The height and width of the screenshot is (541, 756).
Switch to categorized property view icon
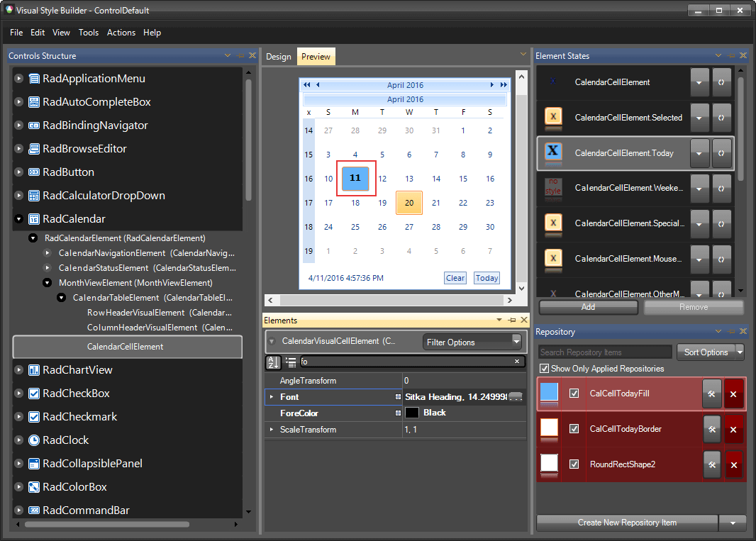click(291, 362)
